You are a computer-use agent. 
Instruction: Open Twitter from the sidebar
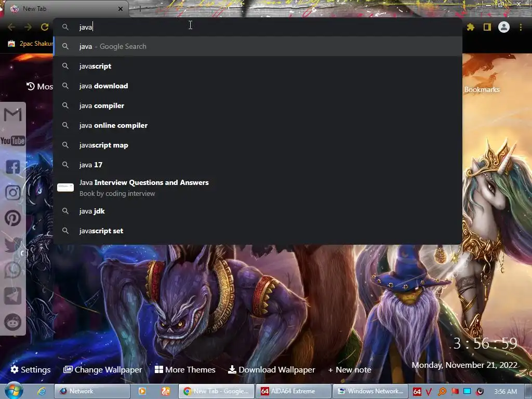13,244
